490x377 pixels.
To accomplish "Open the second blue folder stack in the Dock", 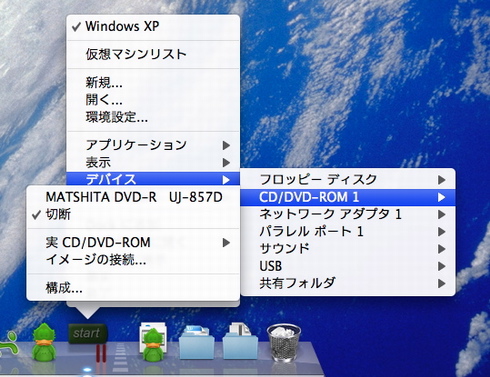I will click(x=240, y=341).
